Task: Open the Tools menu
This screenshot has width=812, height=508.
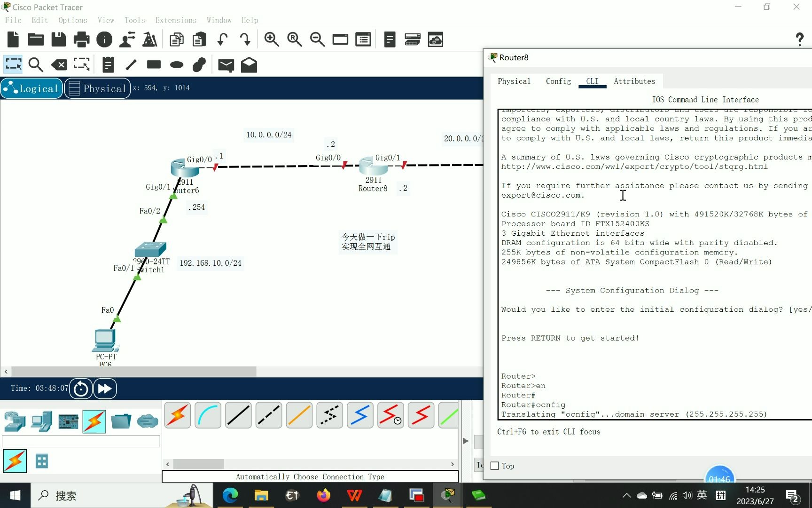Action: coord(134,20)
